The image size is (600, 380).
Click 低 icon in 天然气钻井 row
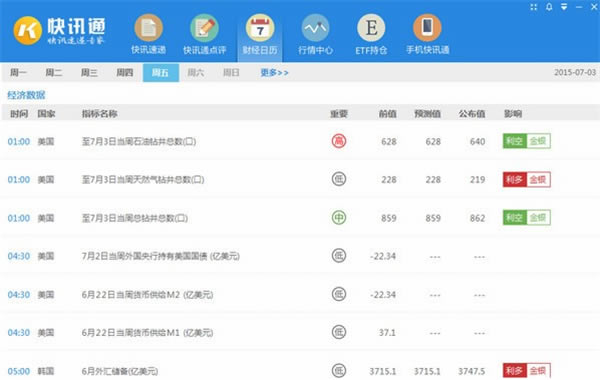[339, 179]
